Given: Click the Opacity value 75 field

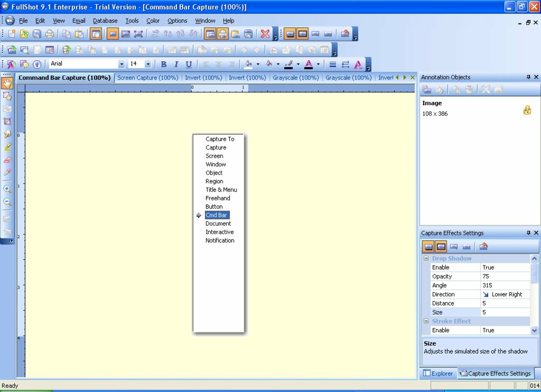Looking at the screenshot, I should click(x=505, y=276).
